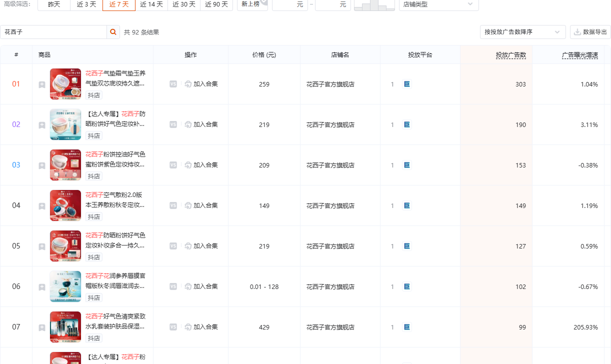Export data with 数据导出 button
This screenshot has width=611, height=364.
tap(590, 32)
